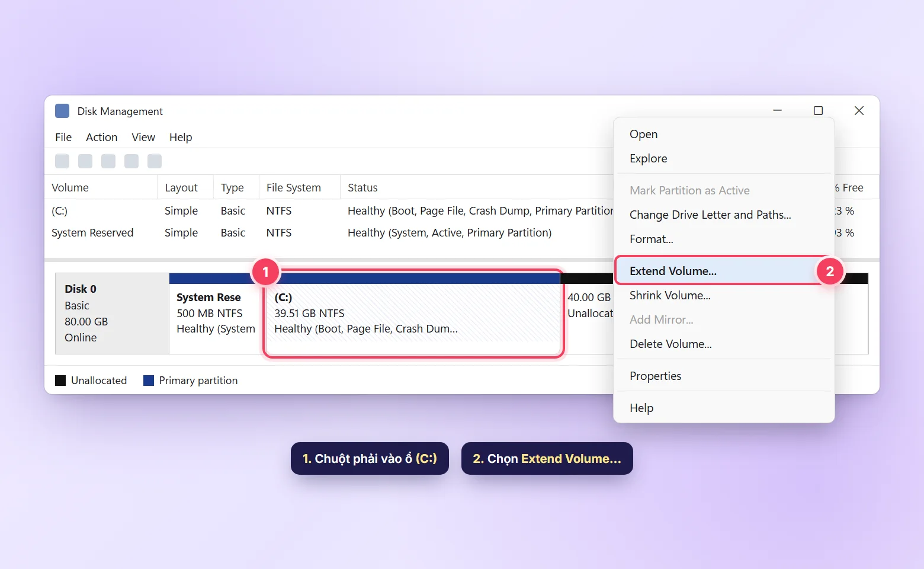The image size is (924, 569).
Task: Choose Delete Volume... from the context menu
Action: 724,344
